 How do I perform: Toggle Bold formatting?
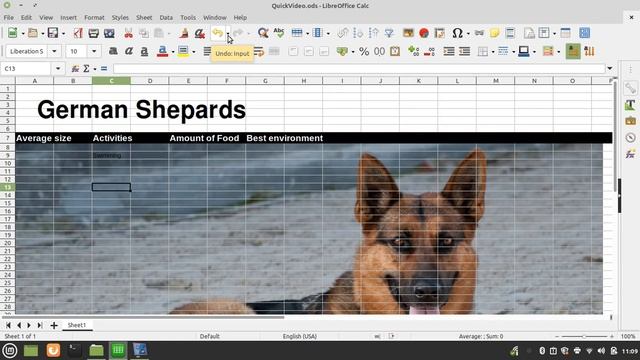[x=113, y=51]
